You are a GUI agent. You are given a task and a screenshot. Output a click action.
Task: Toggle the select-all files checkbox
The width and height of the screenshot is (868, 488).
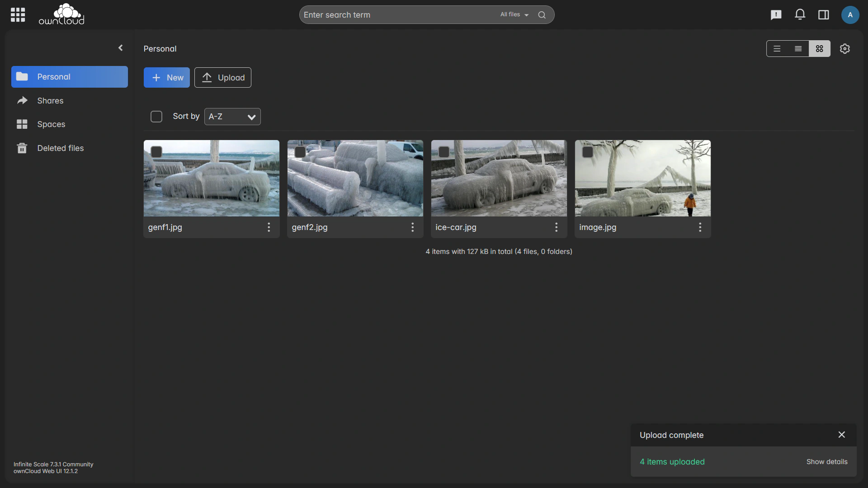(156, 117)
